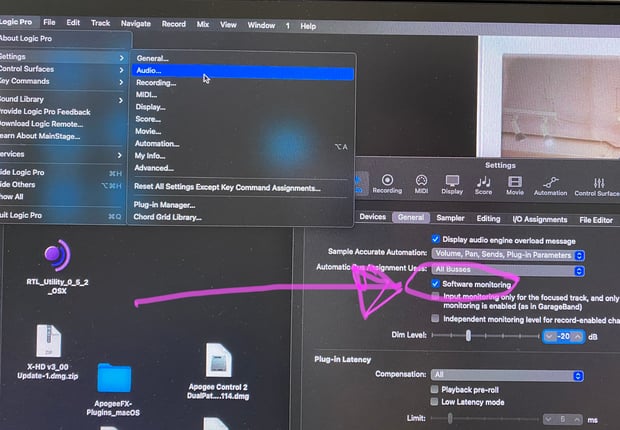Enable the Playback pre-roll checkbox
Image resolution: width=620 pixels, height=430 pixels.
pos(434,389)
